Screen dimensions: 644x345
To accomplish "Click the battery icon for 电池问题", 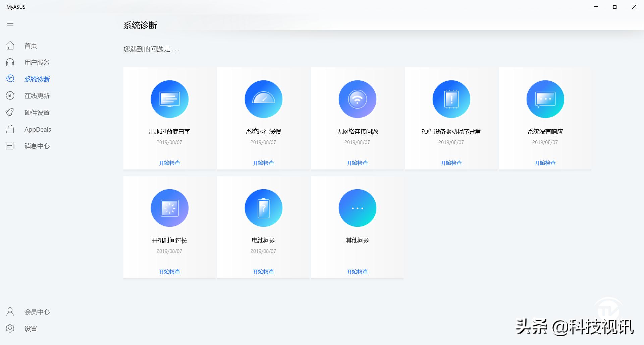I will (263, 208).
